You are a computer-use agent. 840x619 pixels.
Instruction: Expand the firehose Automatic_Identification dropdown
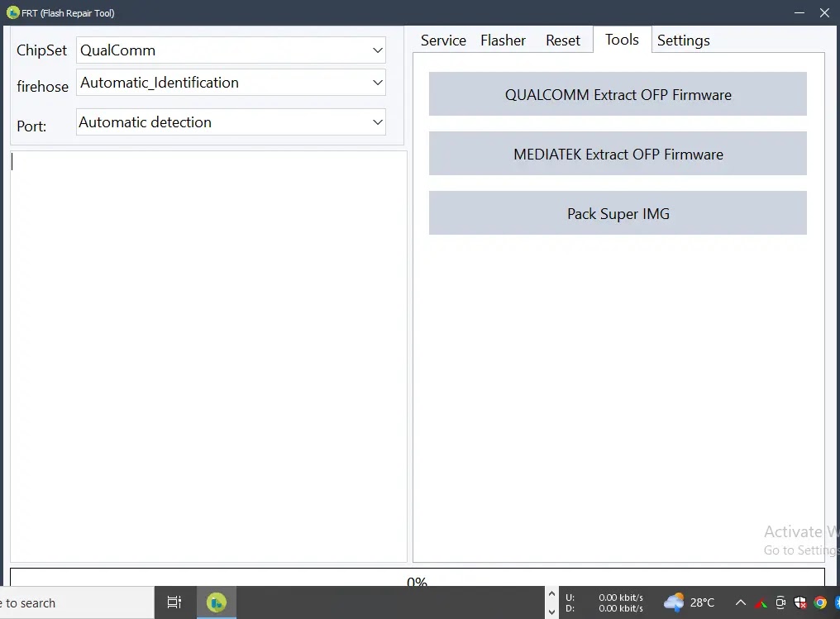(x=231, y=83)
